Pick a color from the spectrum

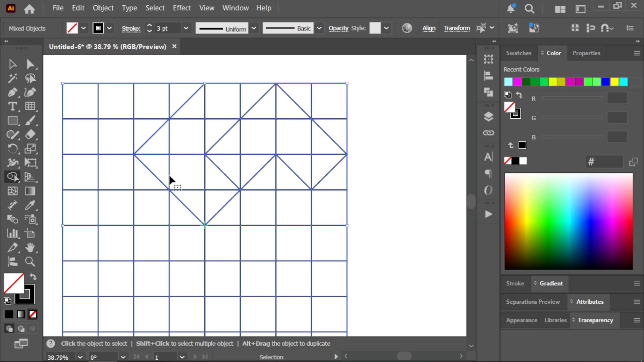(569, 221)
